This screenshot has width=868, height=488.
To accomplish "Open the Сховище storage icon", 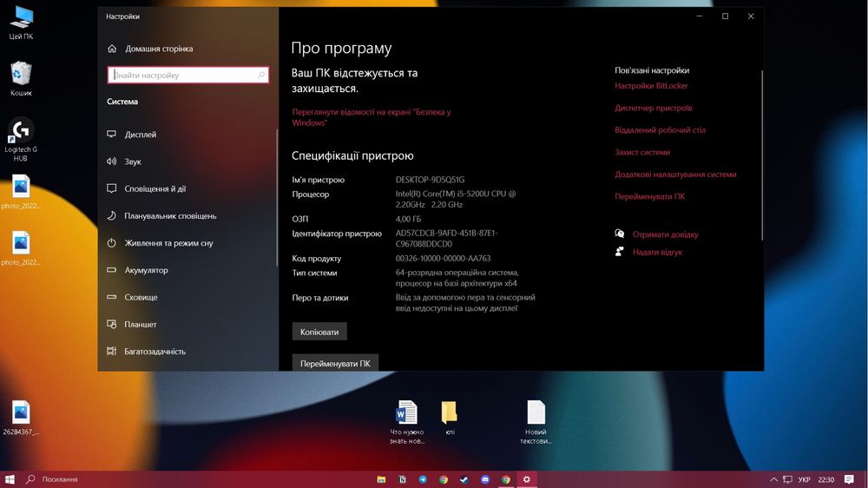I will 111,297.
